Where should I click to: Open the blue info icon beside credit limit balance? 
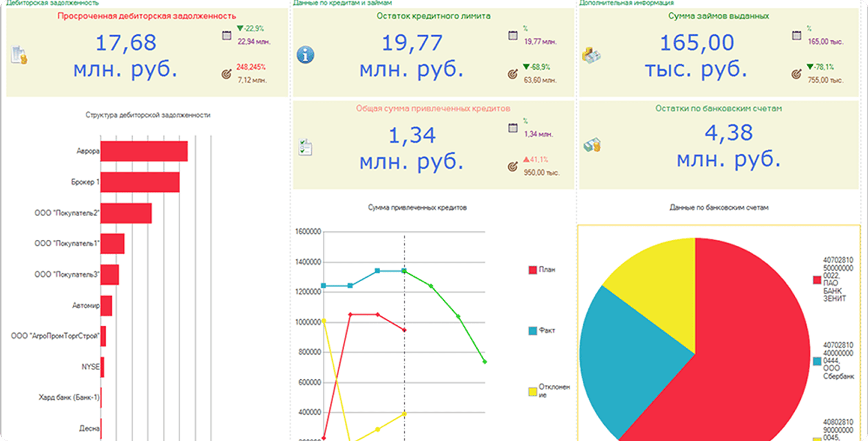coord(306,55)
